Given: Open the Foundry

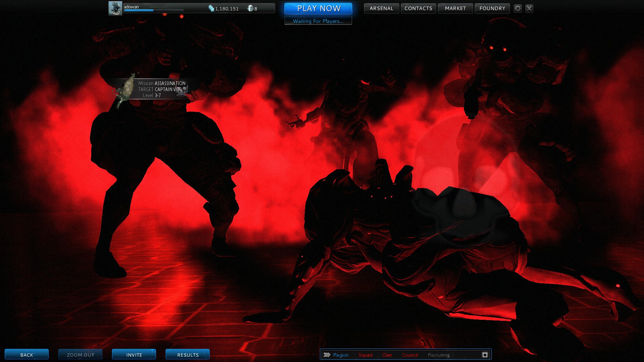Looking at the screenshot, I should point(492,8).
